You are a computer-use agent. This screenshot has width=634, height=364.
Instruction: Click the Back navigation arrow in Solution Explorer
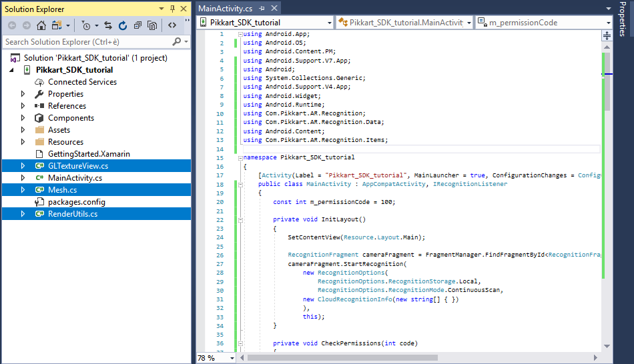tap(12, 25)
